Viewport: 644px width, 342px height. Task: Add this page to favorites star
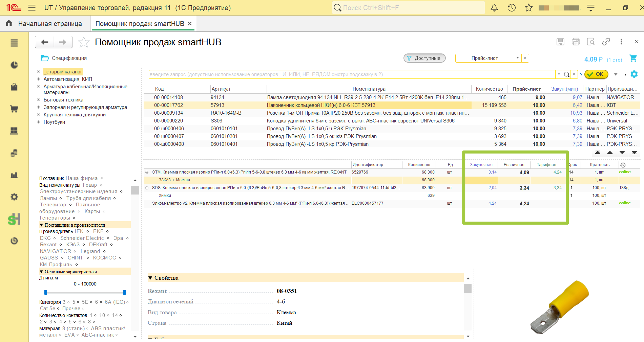click(x=84, y=42)
